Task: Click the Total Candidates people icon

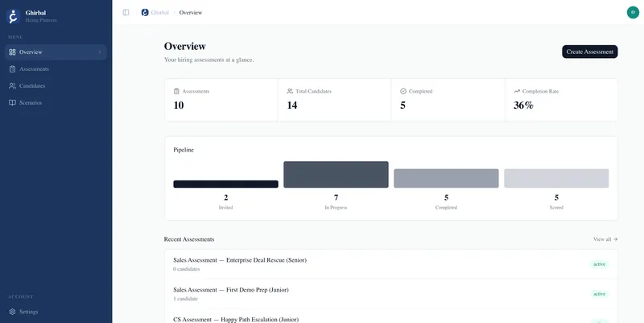Action: (x=290, y=91)
